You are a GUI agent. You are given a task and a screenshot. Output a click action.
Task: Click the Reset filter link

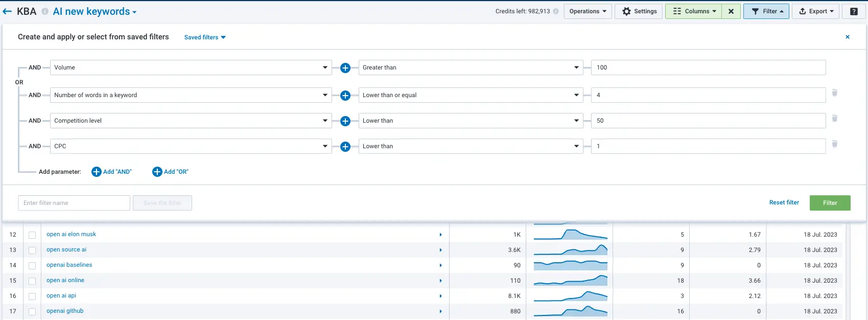tap(784, 202)
